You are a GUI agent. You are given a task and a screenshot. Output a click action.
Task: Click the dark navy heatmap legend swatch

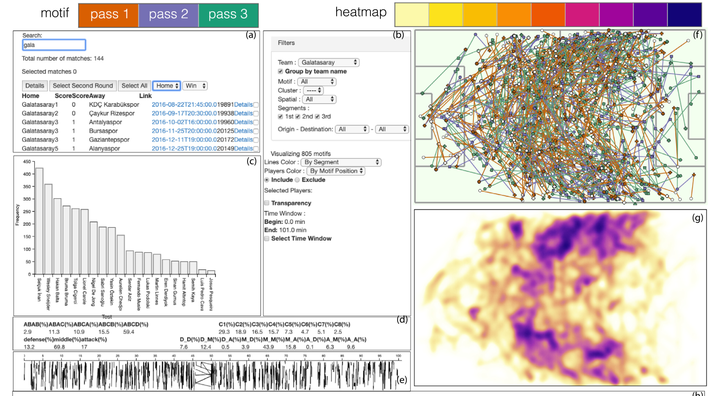(x=684, y=14)
